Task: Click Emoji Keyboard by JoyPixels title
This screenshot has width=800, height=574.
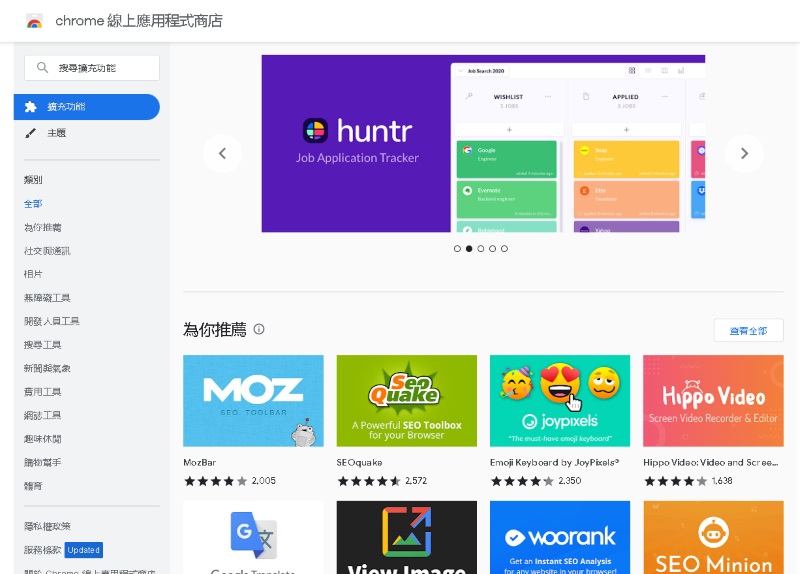Action: click(x=555, y=462)
